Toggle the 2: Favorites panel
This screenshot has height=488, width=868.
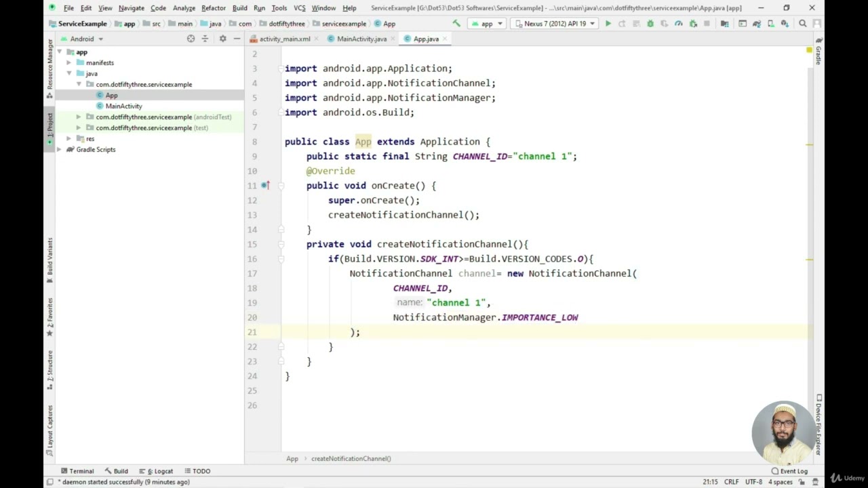50,317
